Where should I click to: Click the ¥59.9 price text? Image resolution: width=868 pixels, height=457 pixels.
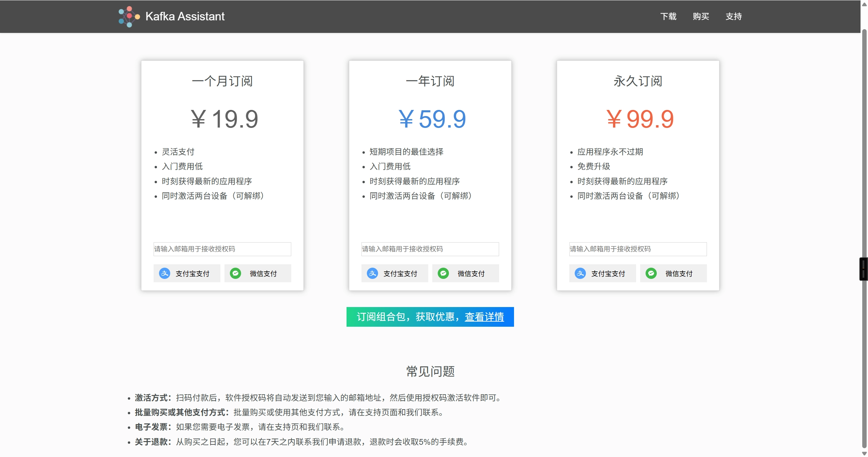pos(432,119)
